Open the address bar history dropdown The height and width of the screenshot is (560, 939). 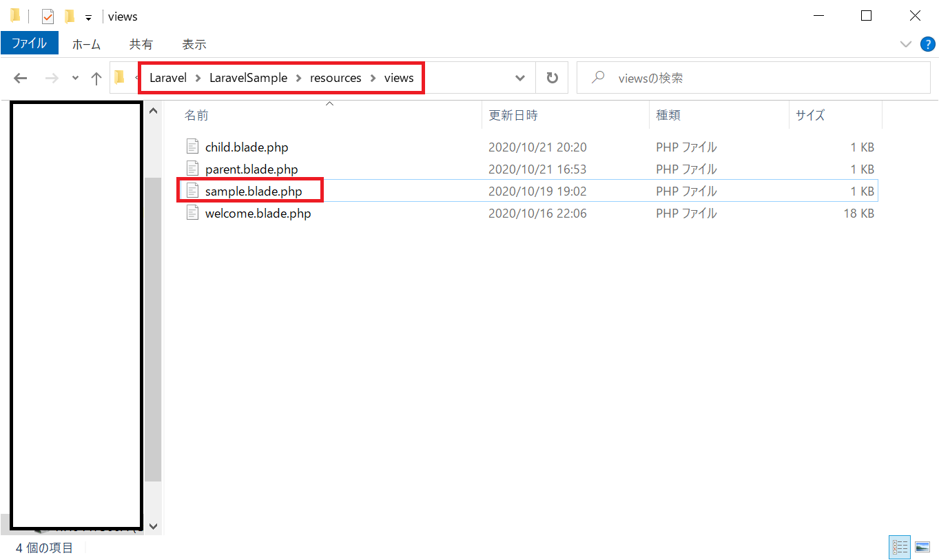coord(520,78)
